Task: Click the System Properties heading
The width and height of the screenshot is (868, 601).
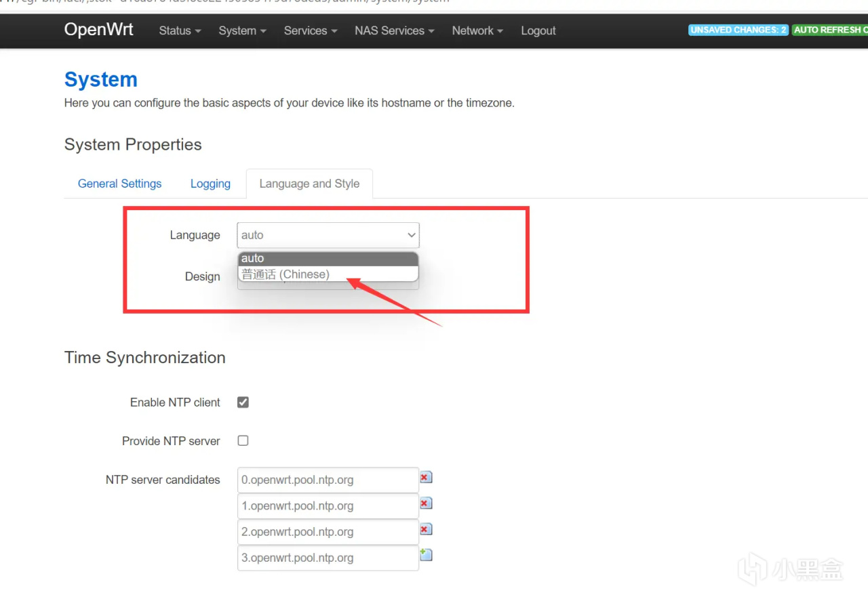Action: click(x=133, y=144)
